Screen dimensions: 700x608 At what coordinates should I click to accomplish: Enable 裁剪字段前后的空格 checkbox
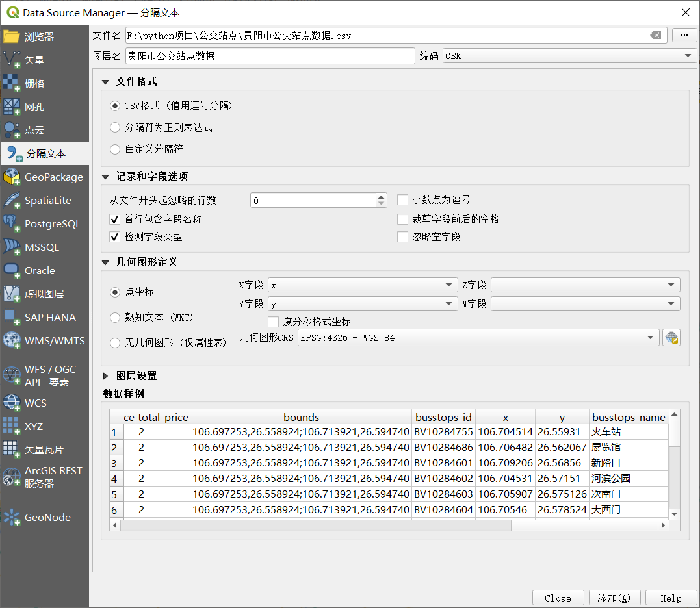point(403,219)
